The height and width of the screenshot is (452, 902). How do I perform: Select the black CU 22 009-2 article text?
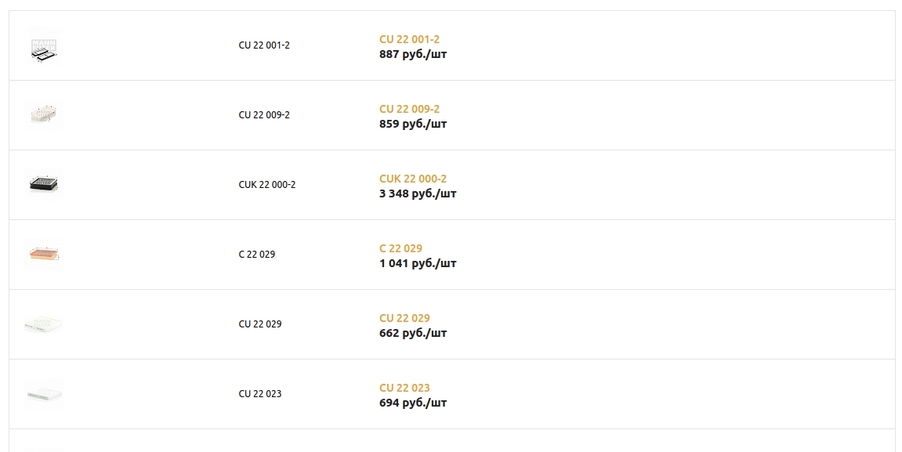pos(264,115)
